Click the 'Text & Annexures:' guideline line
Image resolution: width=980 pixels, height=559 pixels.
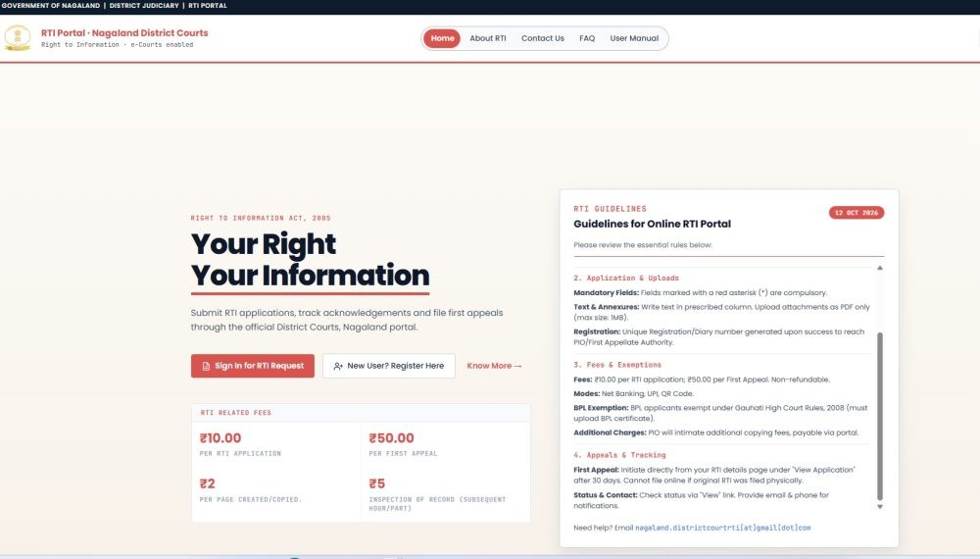pyautogui.click(x=721, y=312)
